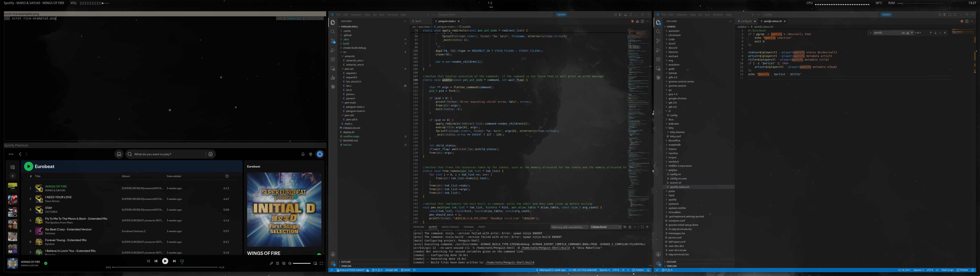This screenshot has height=276, width=980.
Task: Open Extensions view in .config window
Action: [658, 59]
